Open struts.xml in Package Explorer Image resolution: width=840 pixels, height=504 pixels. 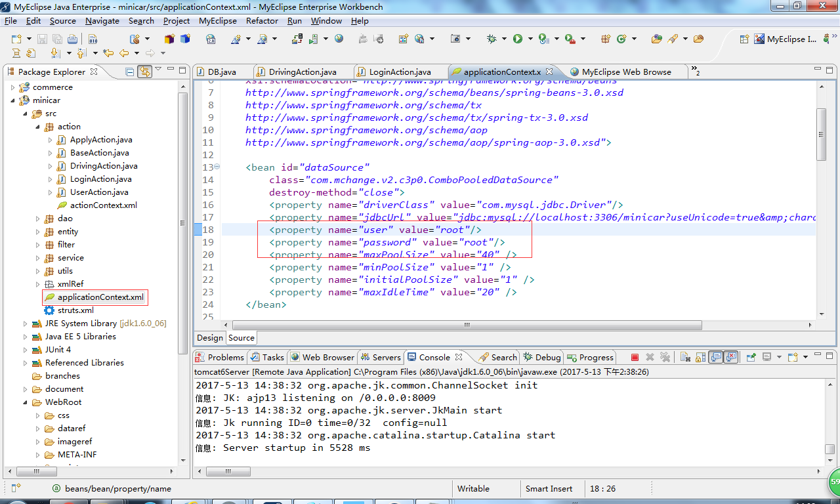click(x=75, y=310)
